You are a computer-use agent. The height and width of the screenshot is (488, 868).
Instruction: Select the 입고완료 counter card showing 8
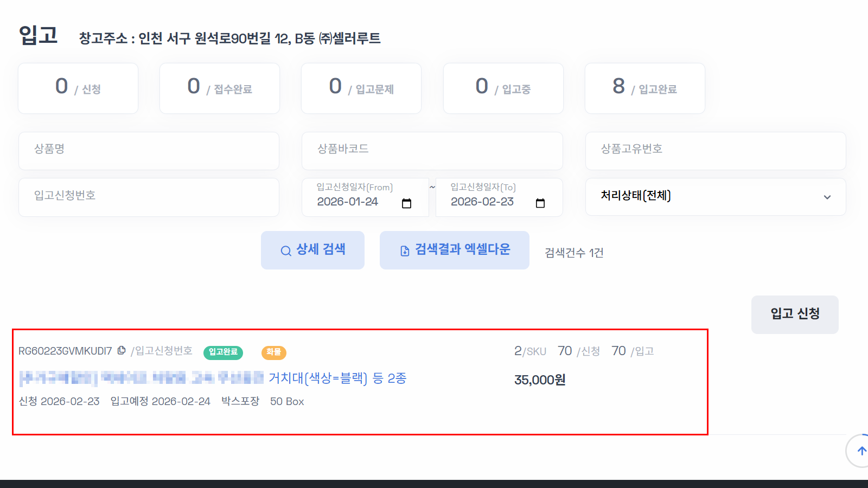coord(644,88)
